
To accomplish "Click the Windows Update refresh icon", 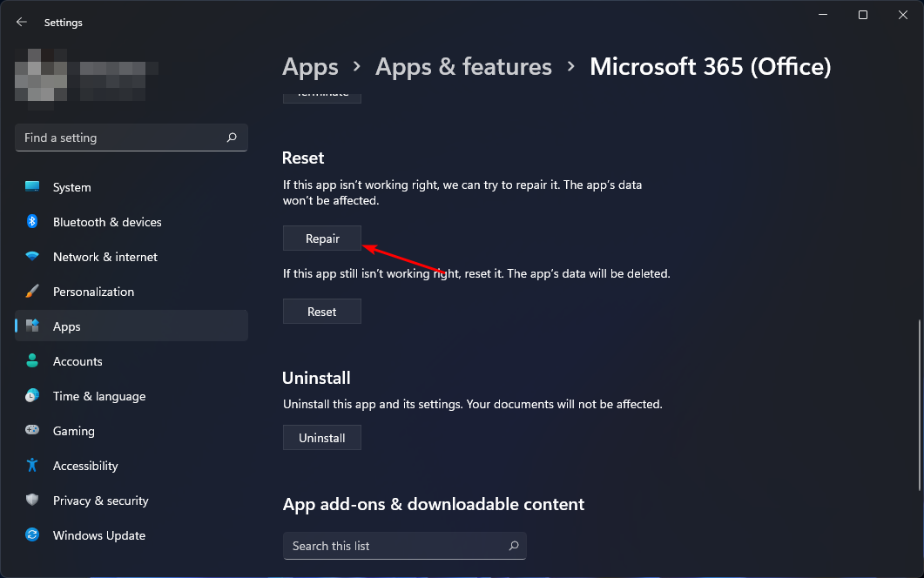I will pos(32,534).
